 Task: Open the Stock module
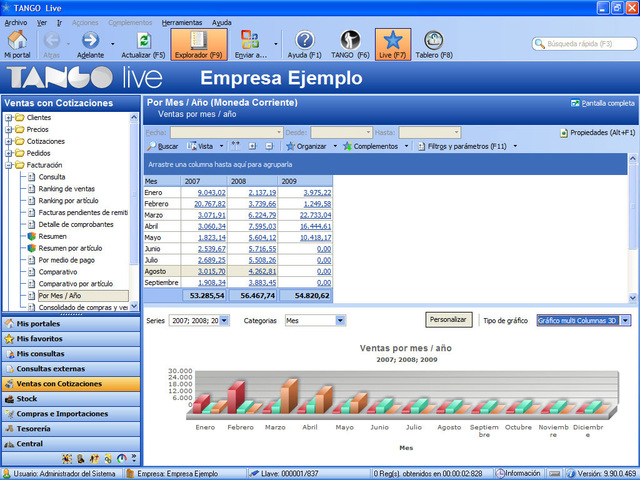(x=71, y=399)
